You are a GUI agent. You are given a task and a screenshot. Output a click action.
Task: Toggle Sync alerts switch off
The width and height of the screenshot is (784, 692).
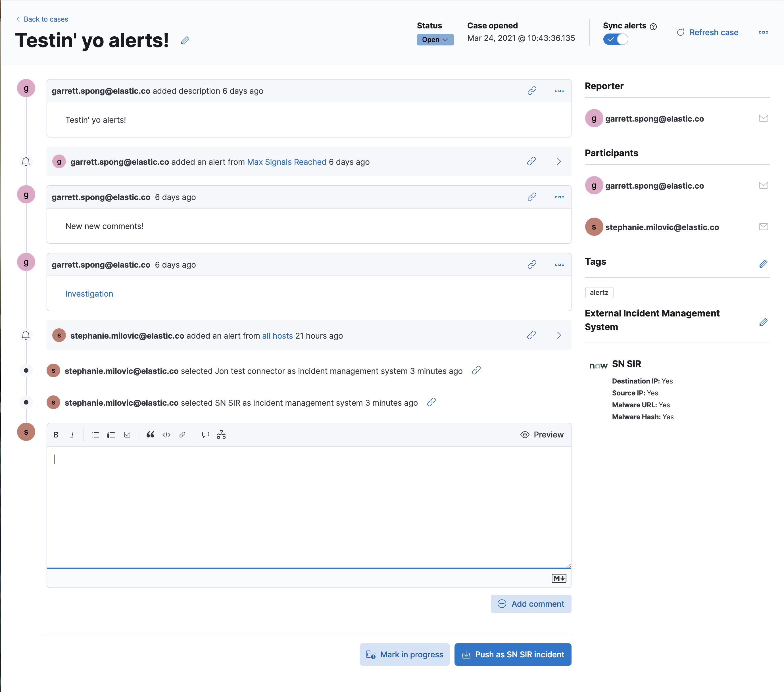tap(615, 39)
